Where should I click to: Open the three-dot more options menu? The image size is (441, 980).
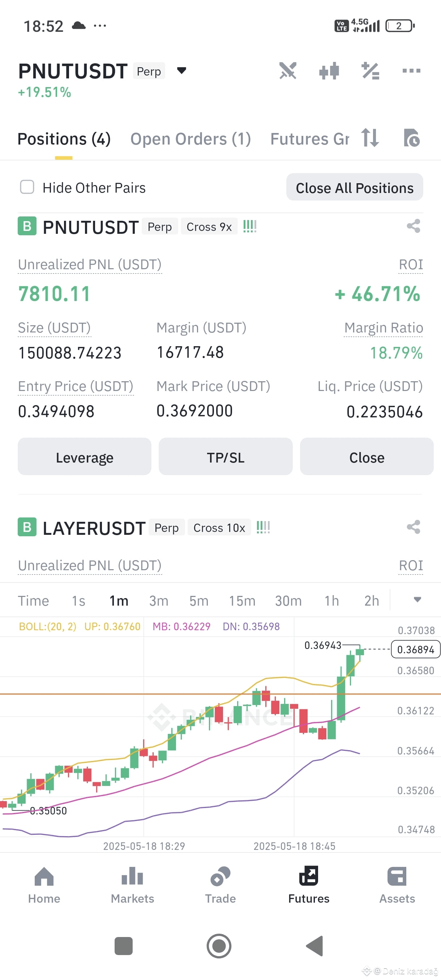click(411, 71)
